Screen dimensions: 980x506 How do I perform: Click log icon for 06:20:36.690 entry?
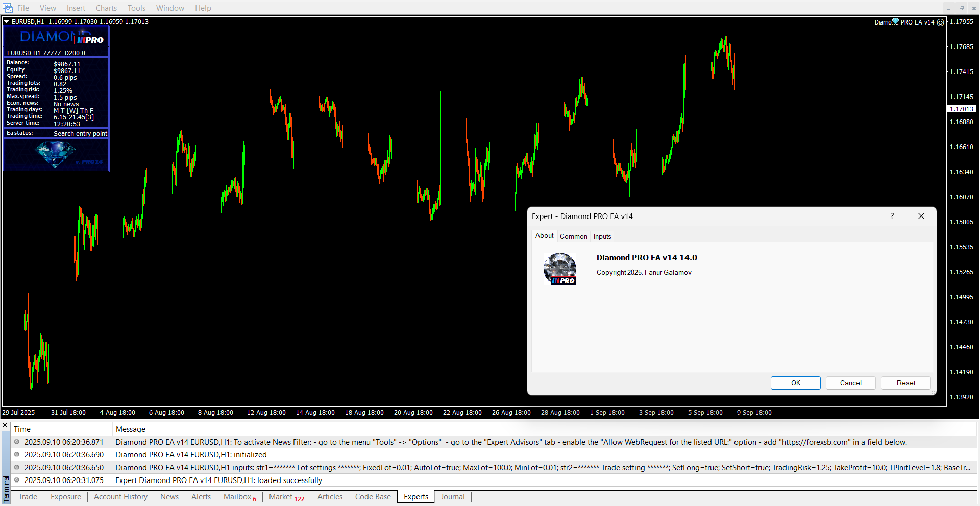(x=17, y=455)
